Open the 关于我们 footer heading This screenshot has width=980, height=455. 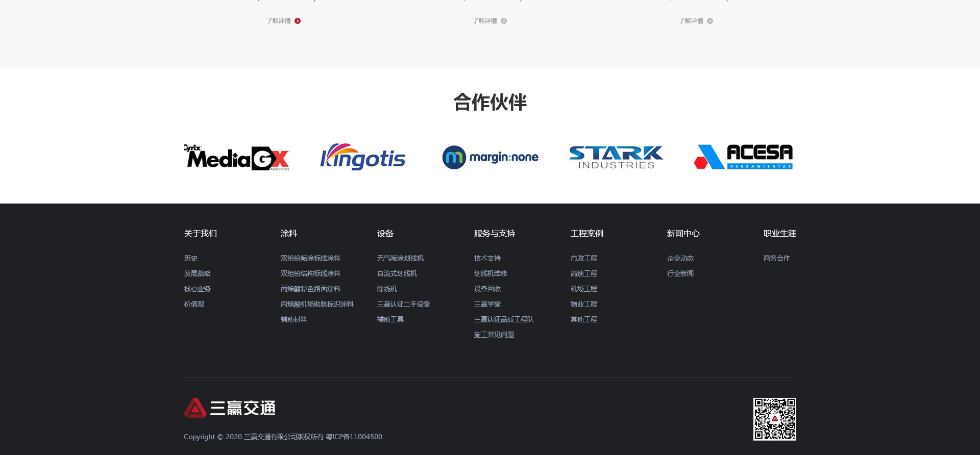click(200, 234)
